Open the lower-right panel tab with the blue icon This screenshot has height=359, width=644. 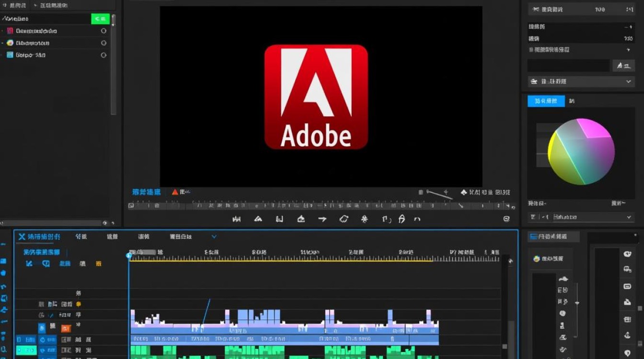pyautogui.click(x=553, y=236)
